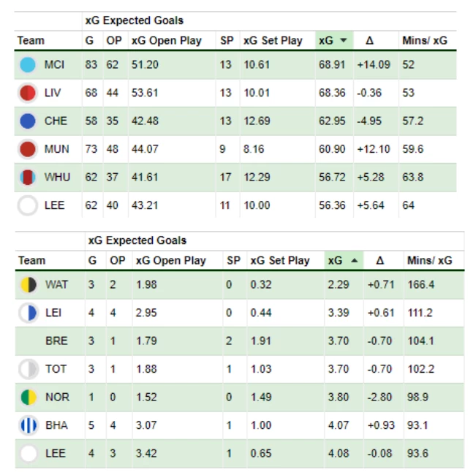This screenshot has height=475, width=476.
Task: Open the LEE team link in top table
Action: (54, 205)
